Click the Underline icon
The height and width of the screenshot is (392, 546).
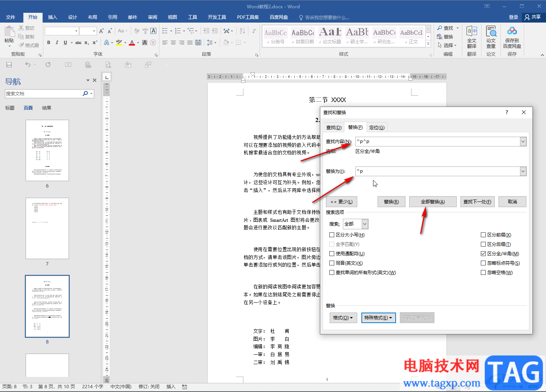pyautogui.click(x=65, y=43)
